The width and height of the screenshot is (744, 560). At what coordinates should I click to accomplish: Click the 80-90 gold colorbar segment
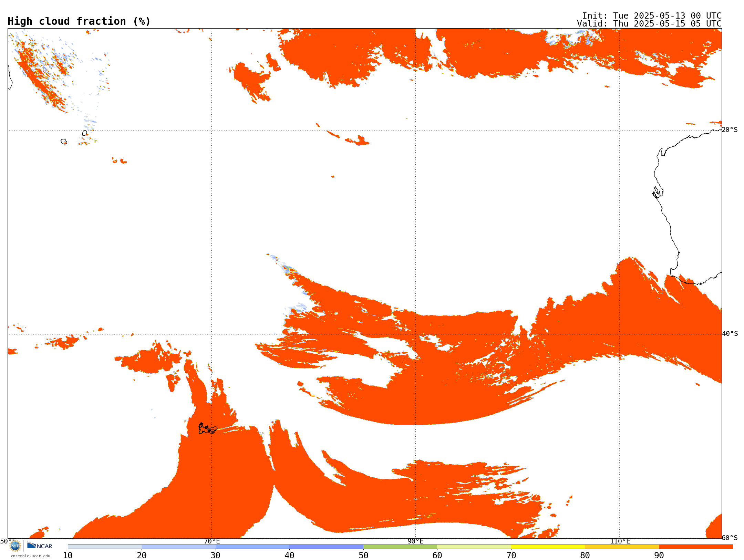click(x=622, y=547)
